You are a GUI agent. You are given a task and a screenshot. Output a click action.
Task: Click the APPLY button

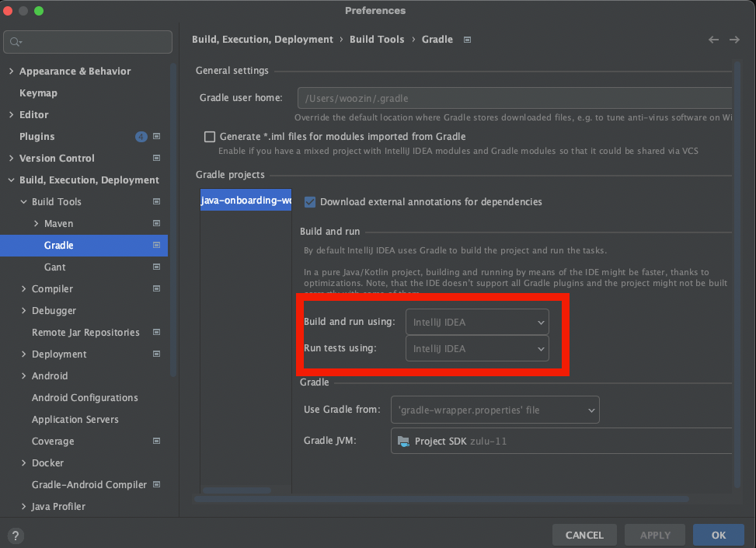(655, 535)
